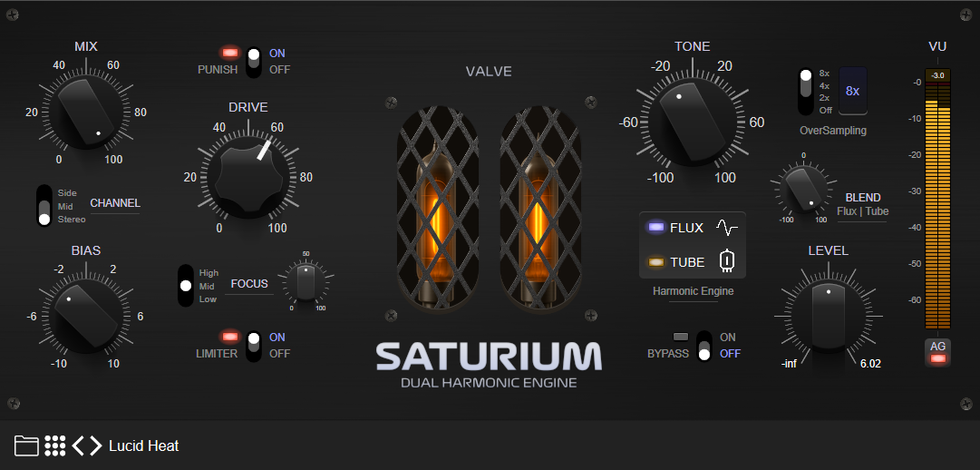Image resolution: width=980 pixels, height=470 pixels.
Task: Toggle the PUNISH on/off switch
Action: click(x=254, y=62)
